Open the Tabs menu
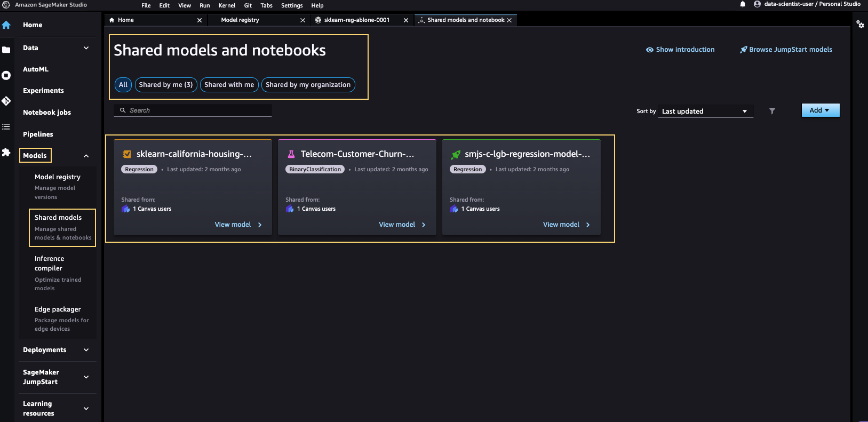Image resolution: width=868 pixels, height=422 pixels. tap(267, 5)
